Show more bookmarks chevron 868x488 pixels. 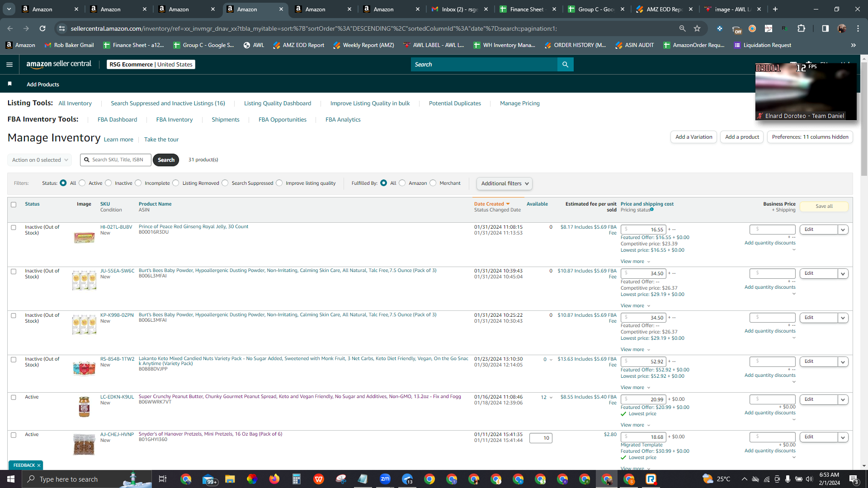(x=854, y=45)
